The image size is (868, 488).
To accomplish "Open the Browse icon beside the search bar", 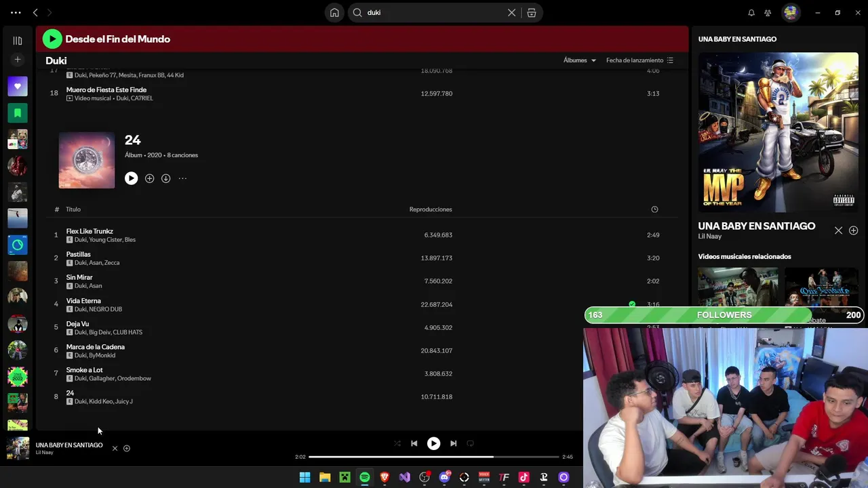I will (x=532, y=13).
